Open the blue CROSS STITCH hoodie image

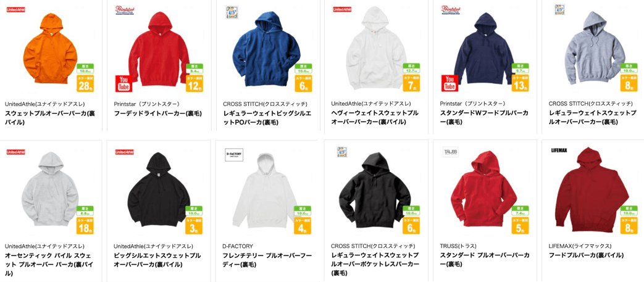click(x=266, y=48)
